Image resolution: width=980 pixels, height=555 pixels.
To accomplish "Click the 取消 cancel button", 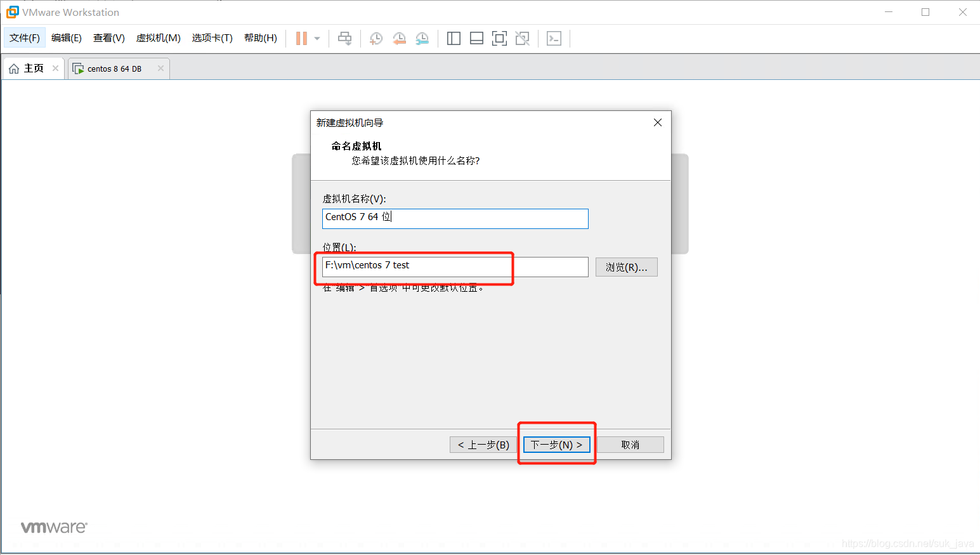I will [x=630, y=445].
